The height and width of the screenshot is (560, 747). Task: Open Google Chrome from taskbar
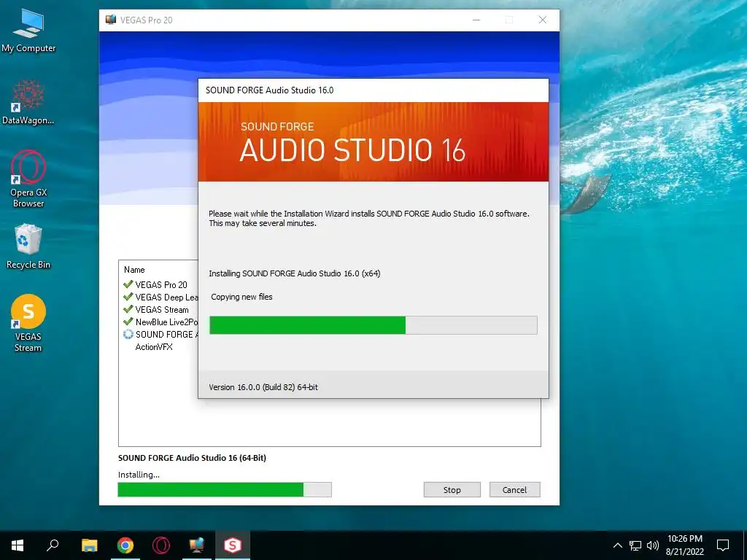[x=125, y=545]
